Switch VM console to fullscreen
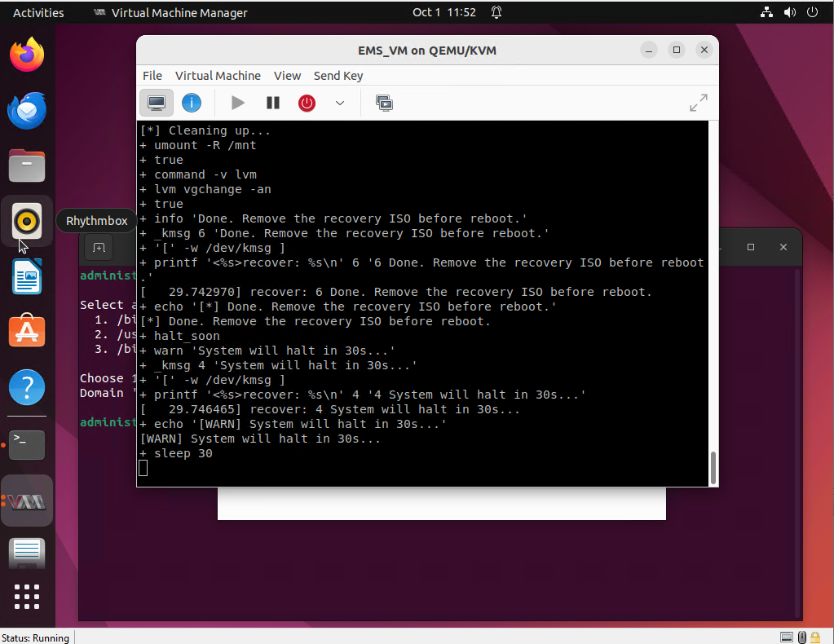834x644 pixels. pyautogui.click(x=698, y=103)
